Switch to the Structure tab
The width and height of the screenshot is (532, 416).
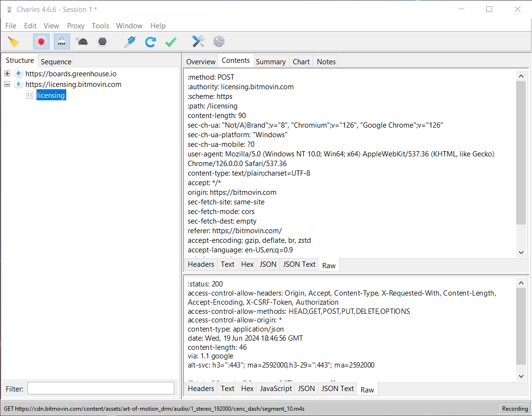[x=20, y=60]
